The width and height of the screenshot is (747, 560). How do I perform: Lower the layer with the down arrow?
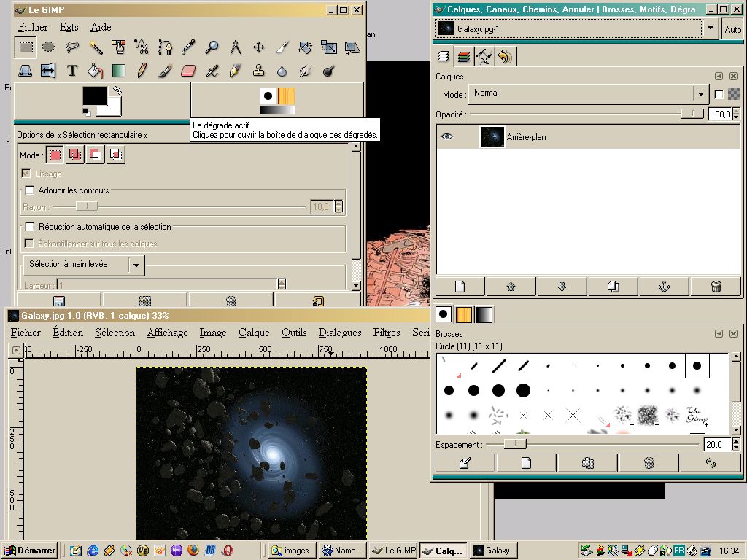coord(562,287)
